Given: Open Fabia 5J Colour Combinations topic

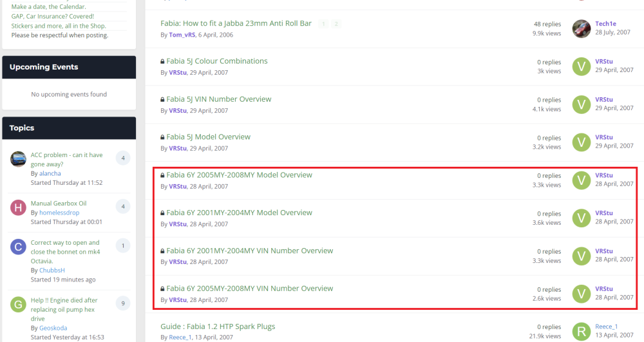Looking at the screenshot, I should (x=217, y=61).
